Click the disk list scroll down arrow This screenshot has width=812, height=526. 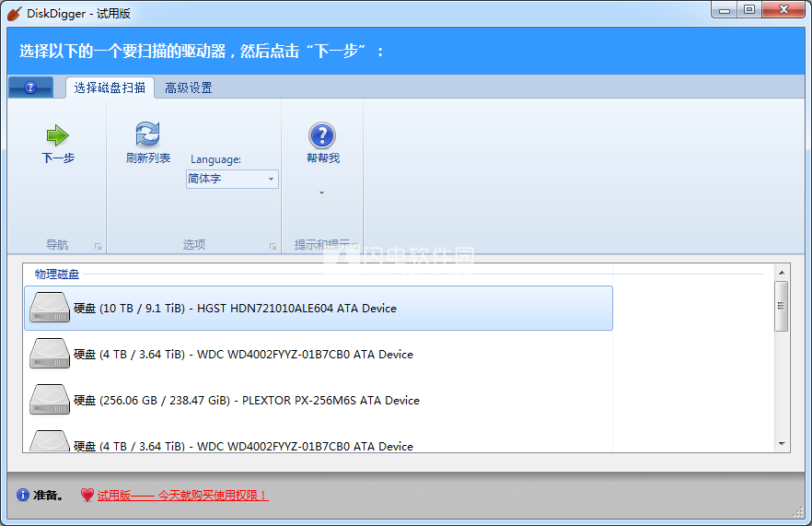pyautogui.click(x=782, y=444)
